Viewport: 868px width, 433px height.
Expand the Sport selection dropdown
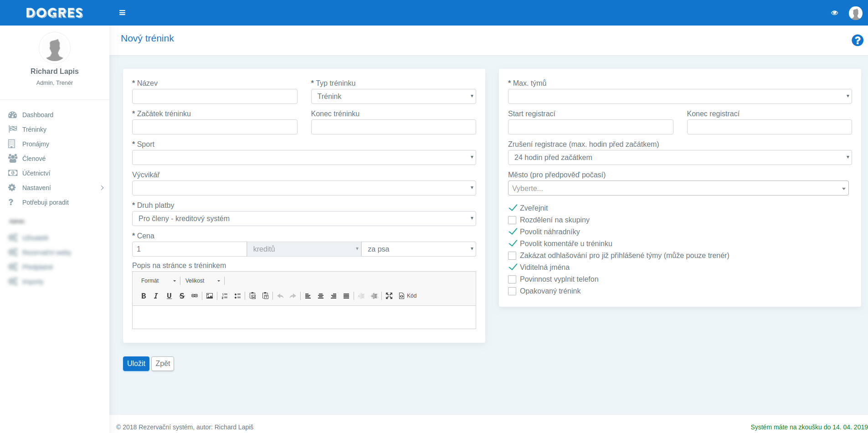tap(304, 157)
